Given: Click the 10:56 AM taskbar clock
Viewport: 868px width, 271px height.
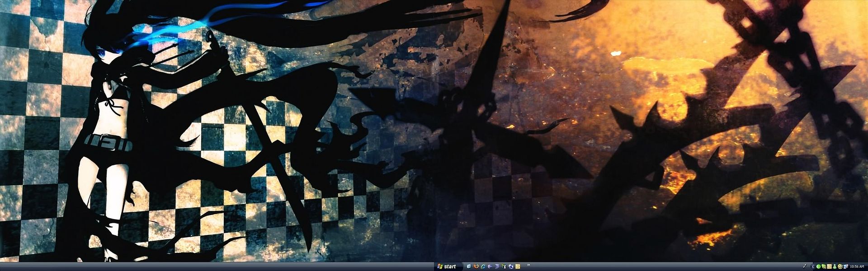Looking at the screenshot, I should 857,266.
